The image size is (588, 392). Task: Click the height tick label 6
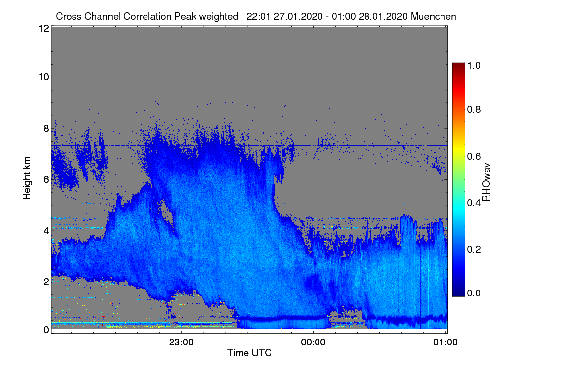tap(45, 179)
